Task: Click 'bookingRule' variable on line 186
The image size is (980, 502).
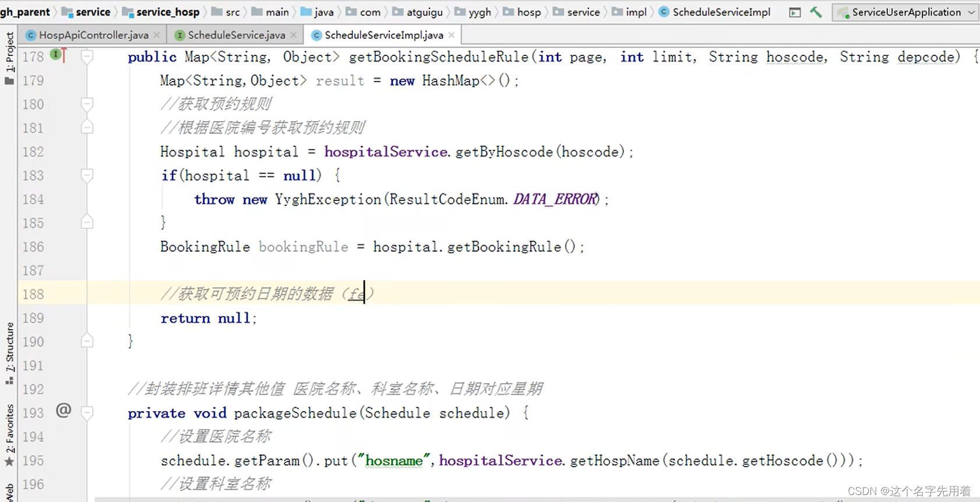Action: pos(304,247)
